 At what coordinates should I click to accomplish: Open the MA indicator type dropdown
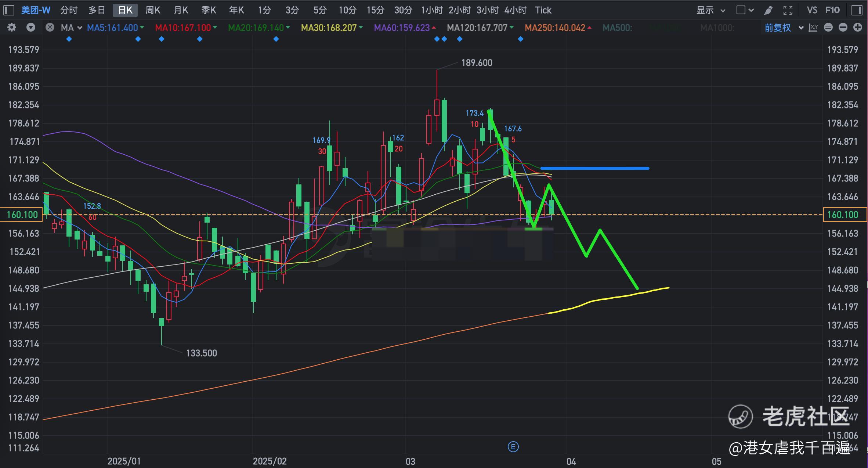click(72, 28)
